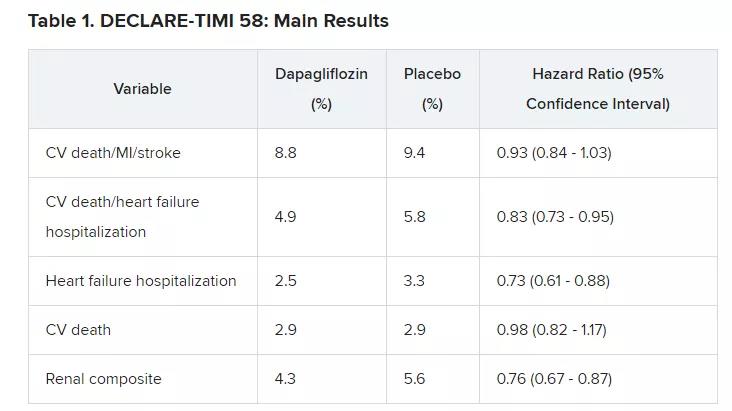Image resolution: width=732 pixels, height=411 pixels.
Task: Click the Heart failure hospitalization row label
Action: (141, 281)
